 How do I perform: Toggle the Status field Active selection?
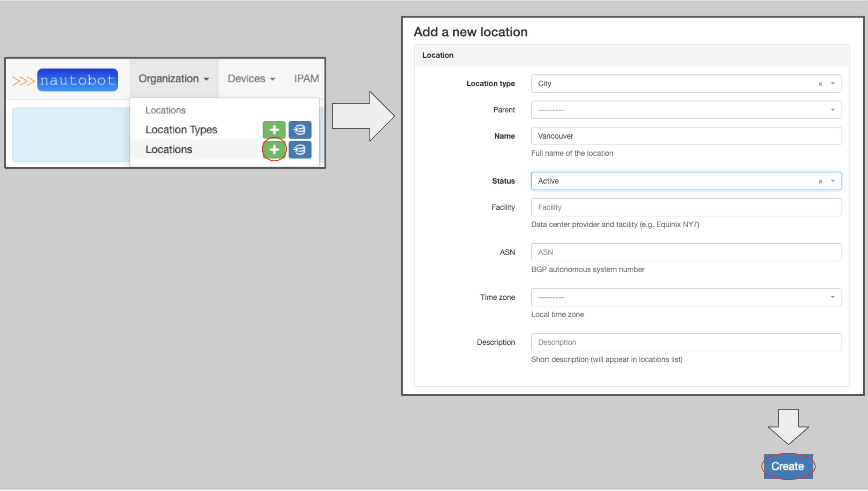[x=822, y=181]
